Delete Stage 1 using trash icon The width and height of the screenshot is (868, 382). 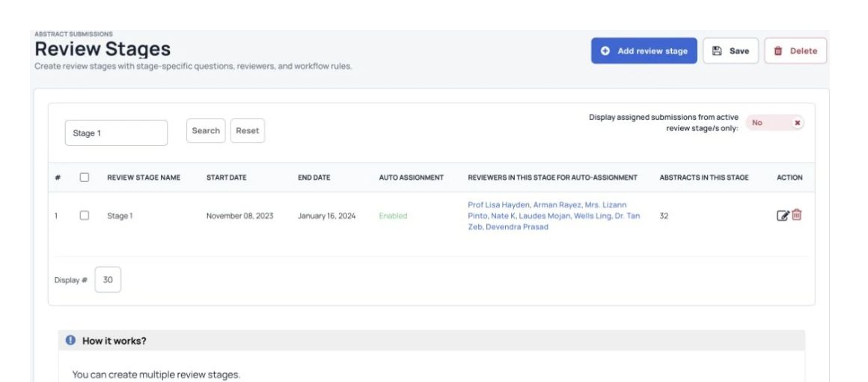797,214
